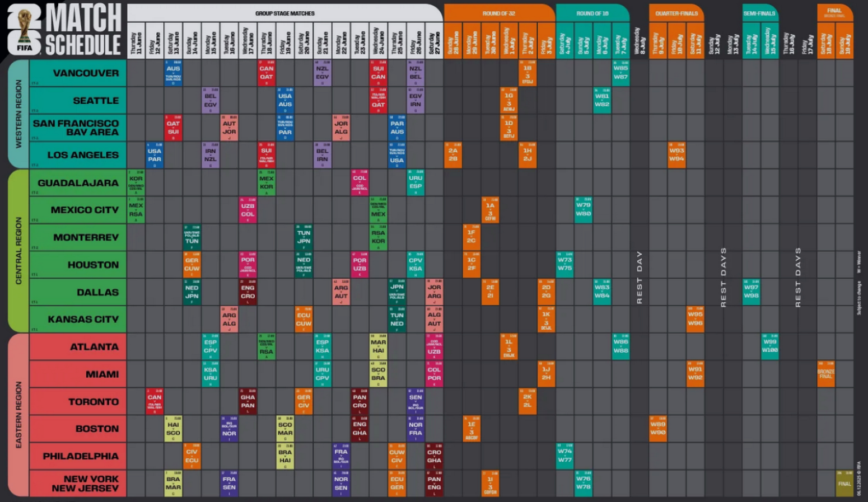868x502 pixels.
Task: Select the W99 vs W100 semi-final in Atlanta
Action: (x=770, y=346)
